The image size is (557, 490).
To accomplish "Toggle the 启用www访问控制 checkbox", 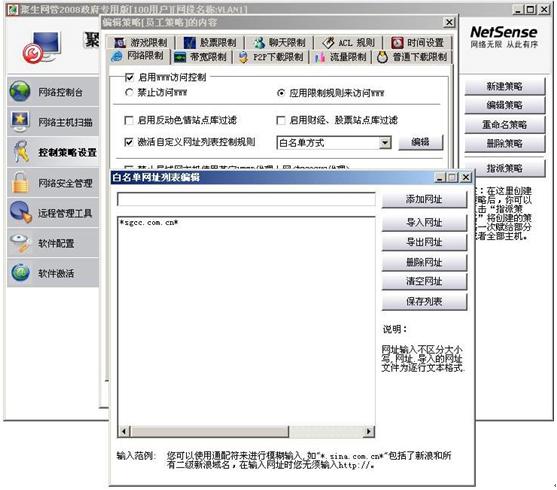I will (129, 77).
